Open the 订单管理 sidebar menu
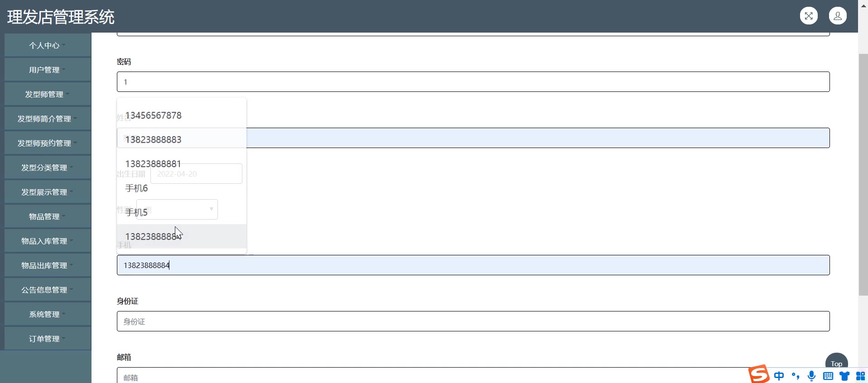 (47, 339)
